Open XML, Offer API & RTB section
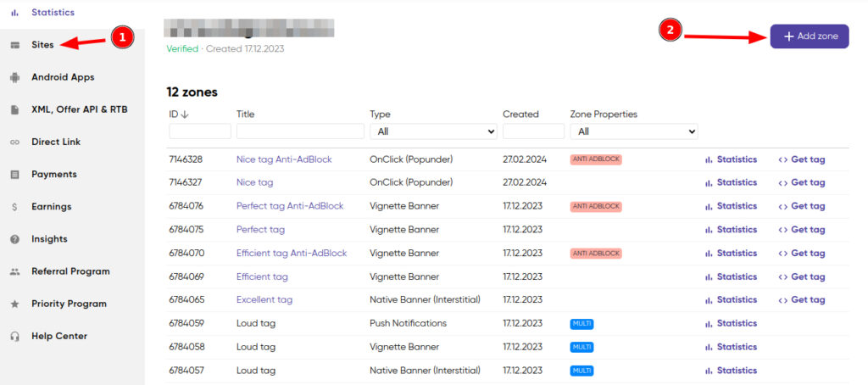868x385 pixels. tap(79, 109)
